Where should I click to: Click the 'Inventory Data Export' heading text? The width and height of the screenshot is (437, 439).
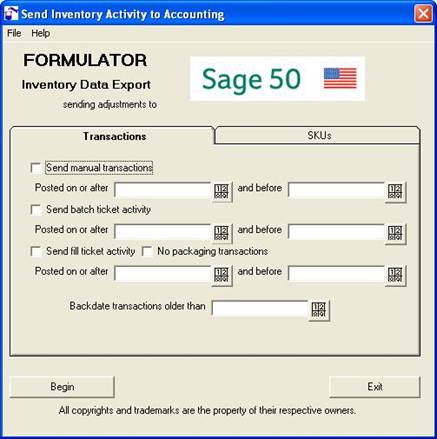click(86, 85)
